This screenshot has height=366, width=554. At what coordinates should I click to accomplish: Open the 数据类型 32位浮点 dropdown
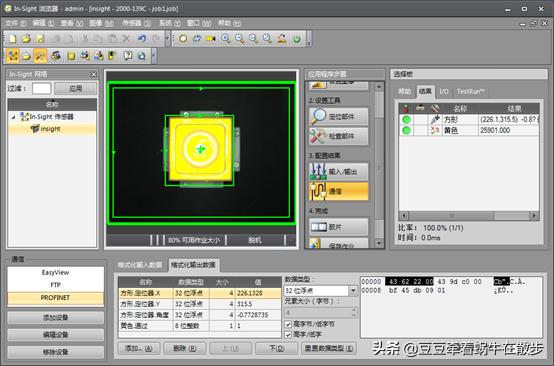click(353, 291)
